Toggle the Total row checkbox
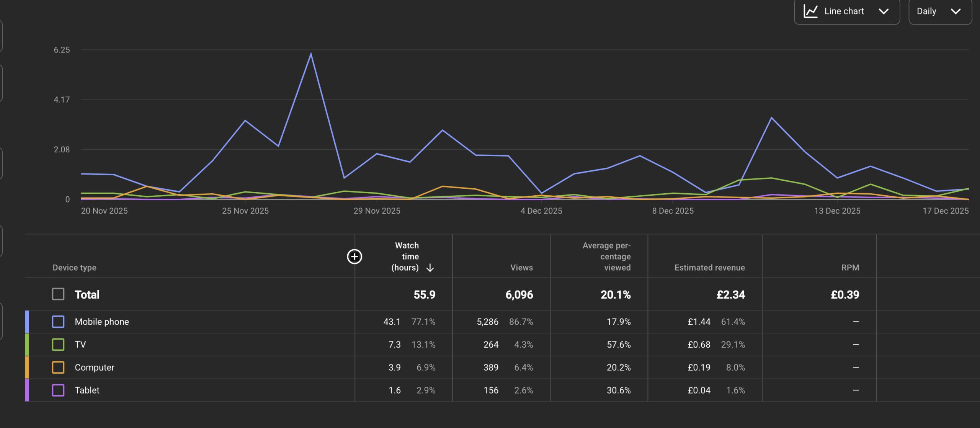Image resolution: width=980 pixels, height=428 pixels. click(x=58, y=294)
